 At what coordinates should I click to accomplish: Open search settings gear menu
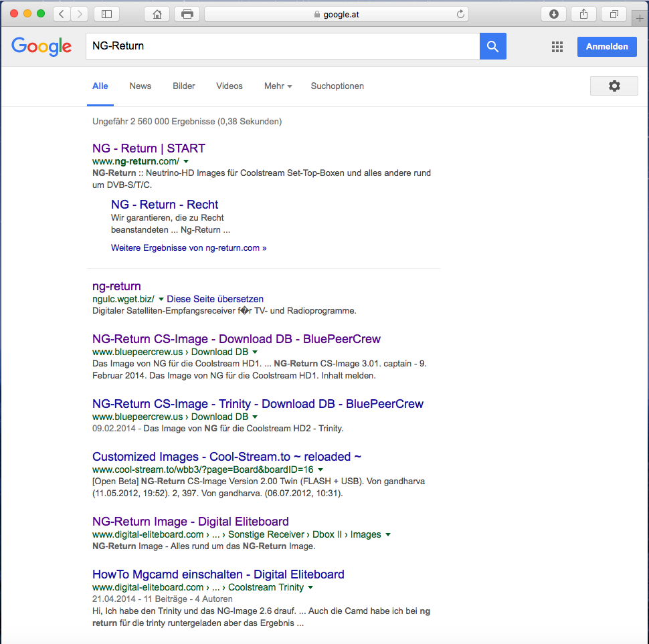point(614,86)
